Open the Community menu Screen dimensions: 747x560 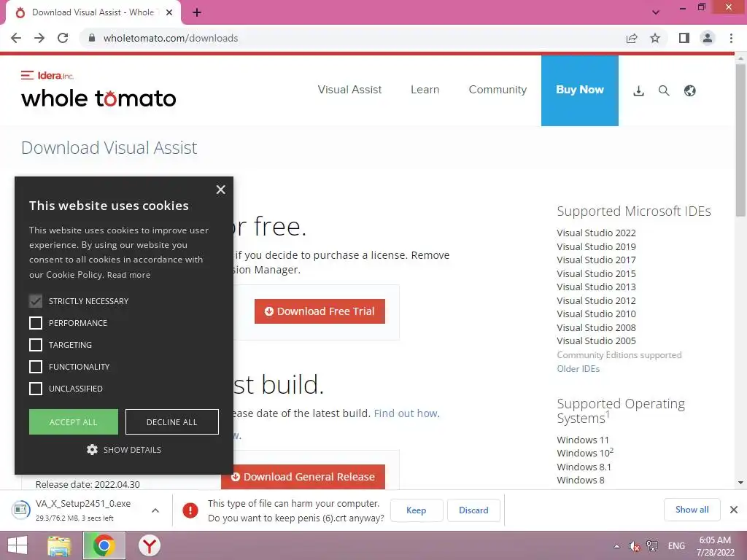coord(498,90)
